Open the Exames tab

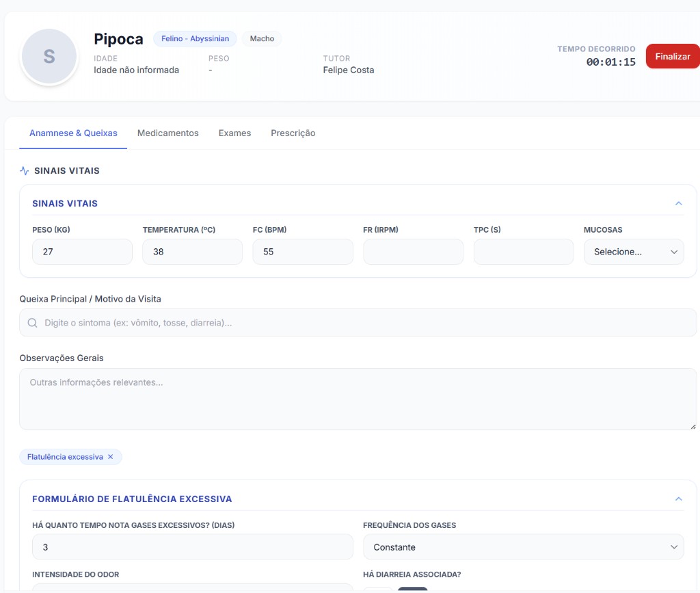[234, 133]
